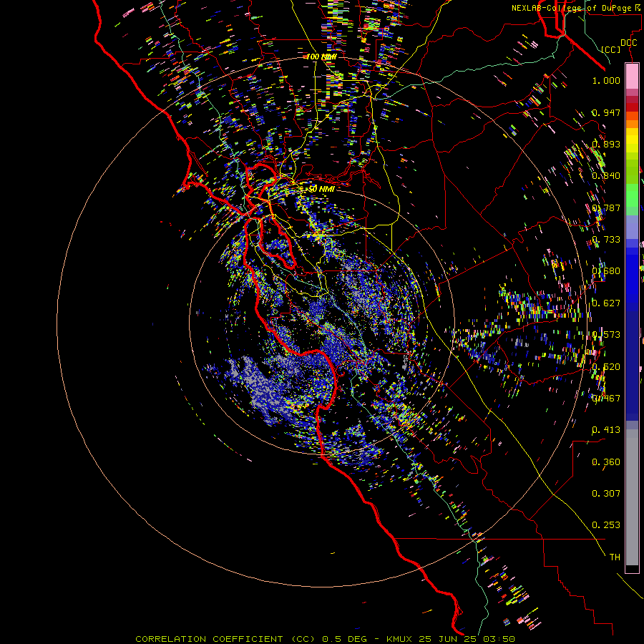Viewport: 644px width, 644px height.
Task: Select the 0.467 scale value
Action: tap(606, 398)
